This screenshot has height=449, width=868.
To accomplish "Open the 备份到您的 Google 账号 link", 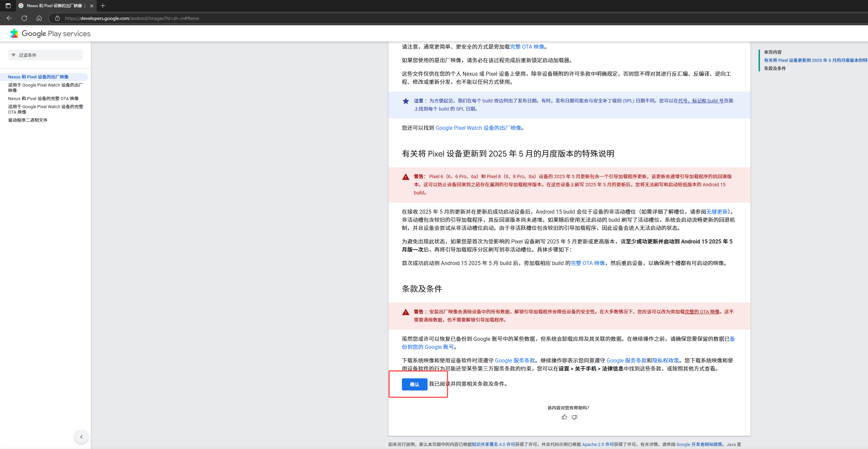I will click(428, 347).
